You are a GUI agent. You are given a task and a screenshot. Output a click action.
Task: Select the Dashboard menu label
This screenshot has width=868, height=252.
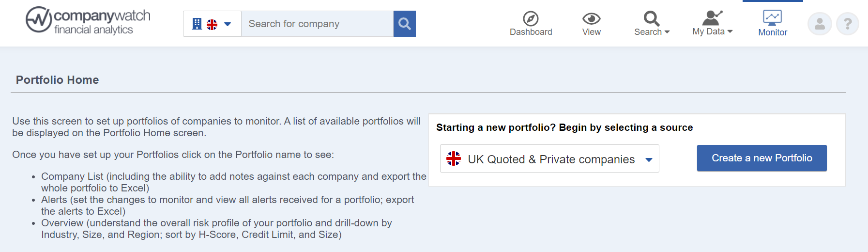531,32
